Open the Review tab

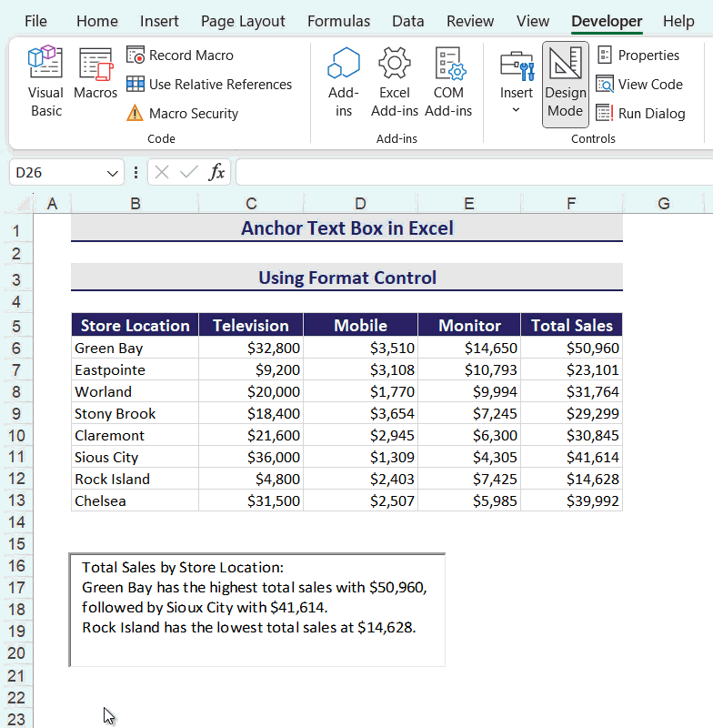pos(470,21)
